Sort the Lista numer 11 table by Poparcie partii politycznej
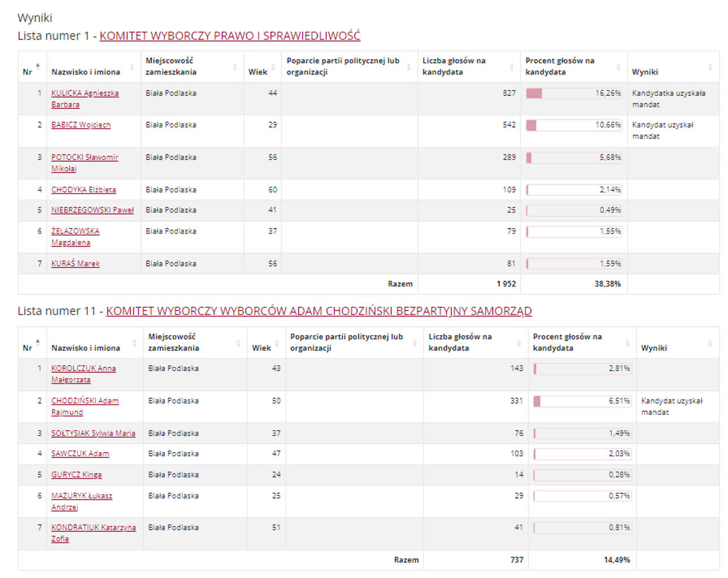728x578 pixels. pos(415,343)
